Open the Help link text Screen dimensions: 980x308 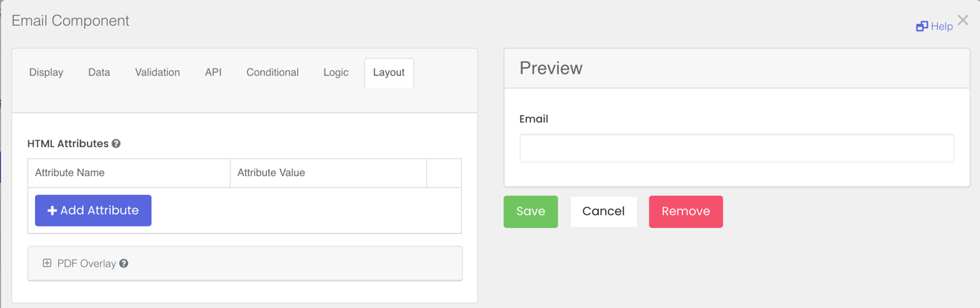[942, 27]
